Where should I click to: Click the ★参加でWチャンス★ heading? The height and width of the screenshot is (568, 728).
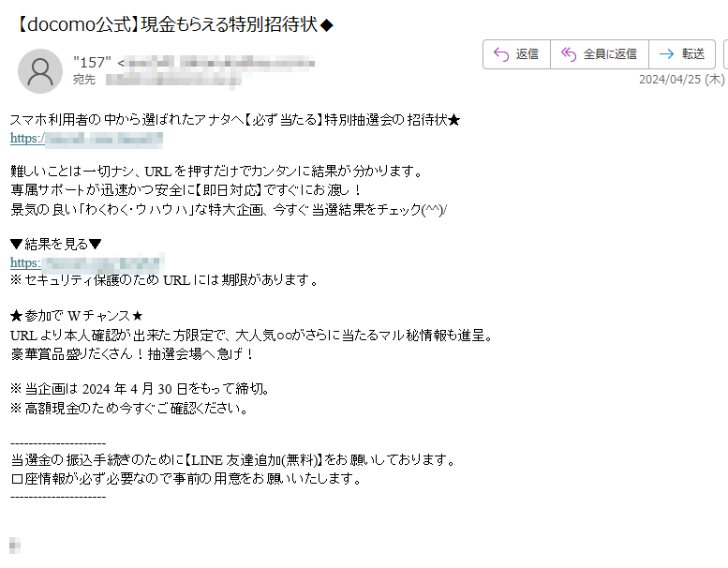[x=77, y=316]
